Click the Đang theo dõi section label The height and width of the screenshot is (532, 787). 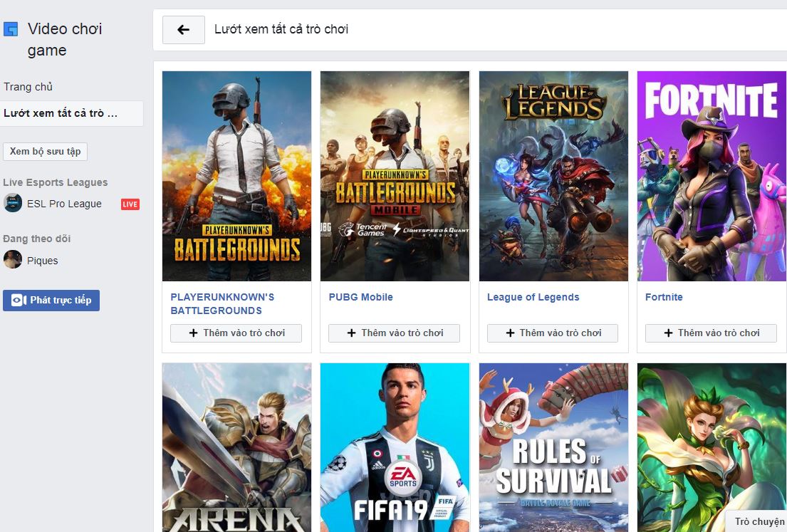(x=36, y=239)
